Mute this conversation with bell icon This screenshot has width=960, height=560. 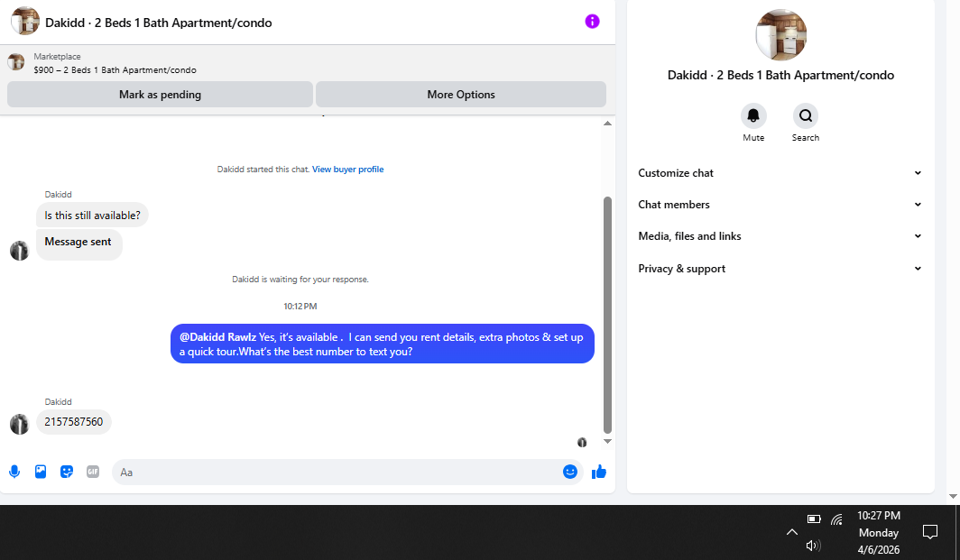tap(753, 115)
